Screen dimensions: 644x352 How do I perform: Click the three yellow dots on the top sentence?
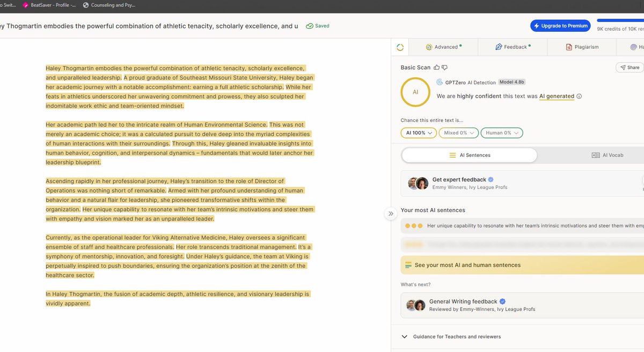point(414,226)
